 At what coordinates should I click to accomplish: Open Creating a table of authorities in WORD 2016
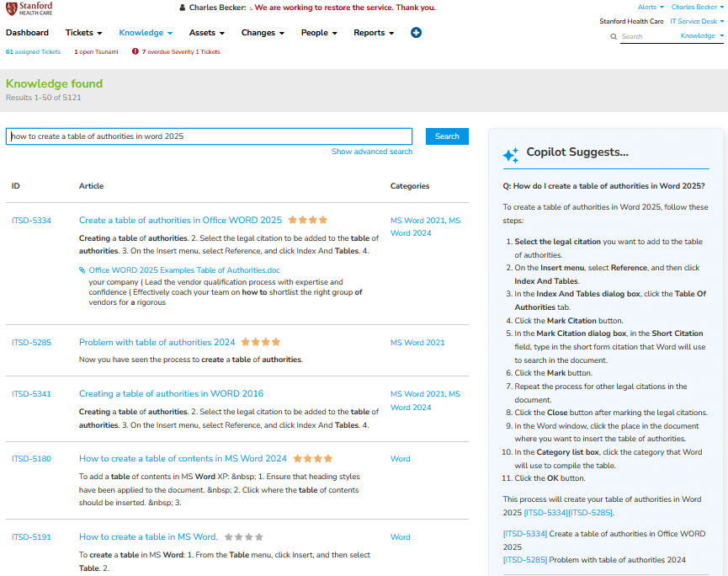click(x=171, y=393)
